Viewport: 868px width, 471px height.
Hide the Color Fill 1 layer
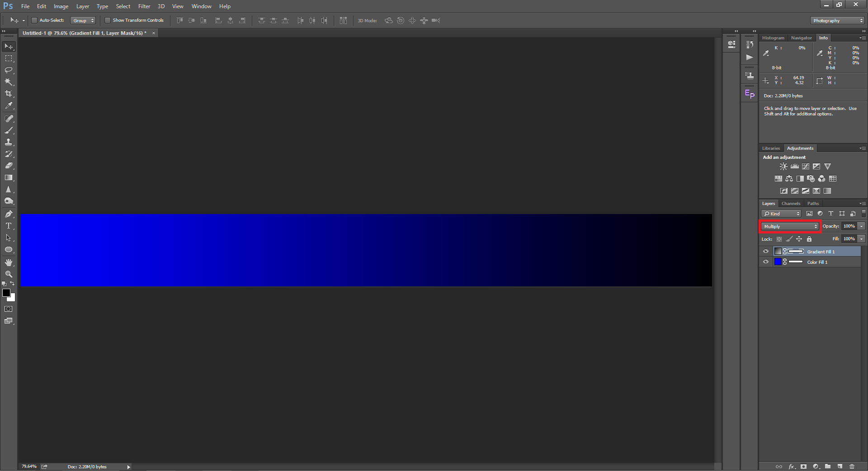tap(766, 262)
